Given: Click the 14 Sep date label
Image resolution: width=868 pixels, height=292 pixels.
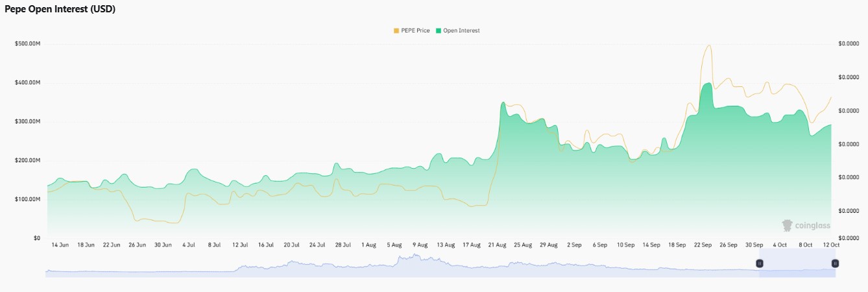Looking at the screenshot, I should coord(651,245).
